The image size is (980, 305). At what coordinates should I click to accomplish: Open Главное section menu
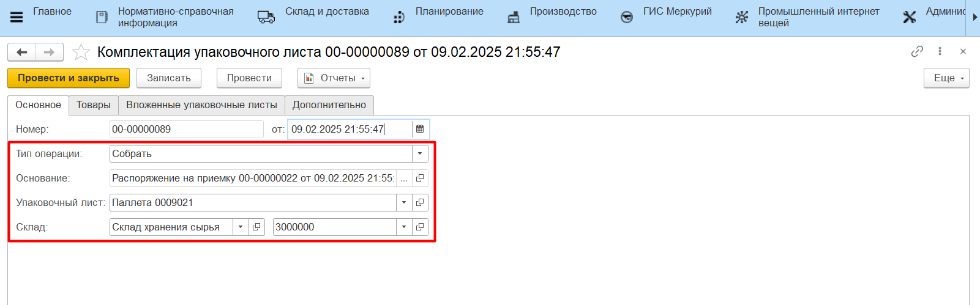[x=52, y=12]
